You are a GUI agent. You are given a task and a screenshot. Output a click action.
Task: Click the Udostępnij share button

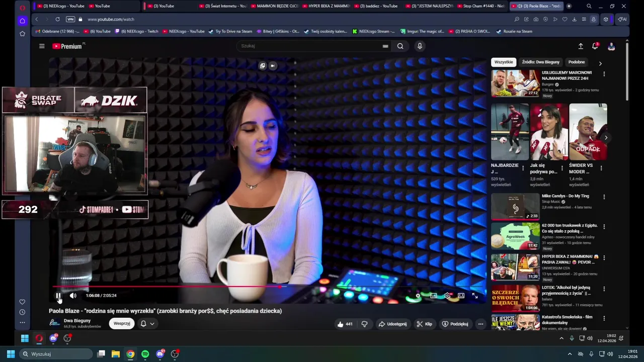[392, 324]
